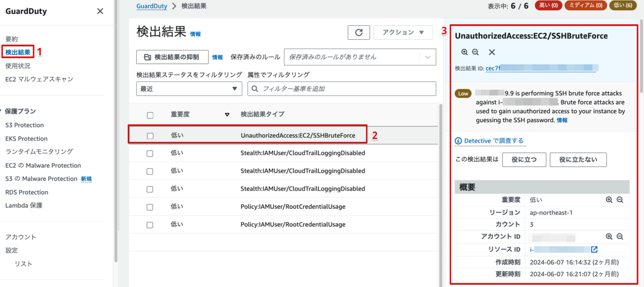Open EC2 マルウェアスキャン page

[39, 79]
